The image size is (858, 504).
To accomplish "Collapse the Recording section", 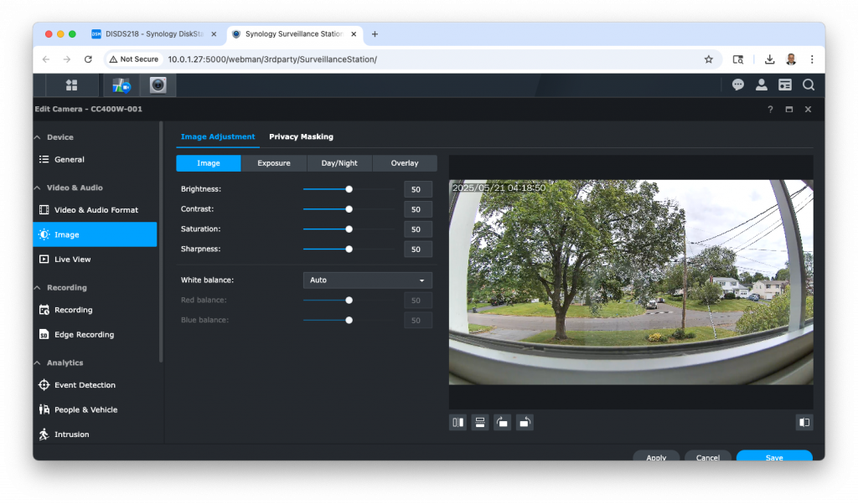I will pos(58,287).
